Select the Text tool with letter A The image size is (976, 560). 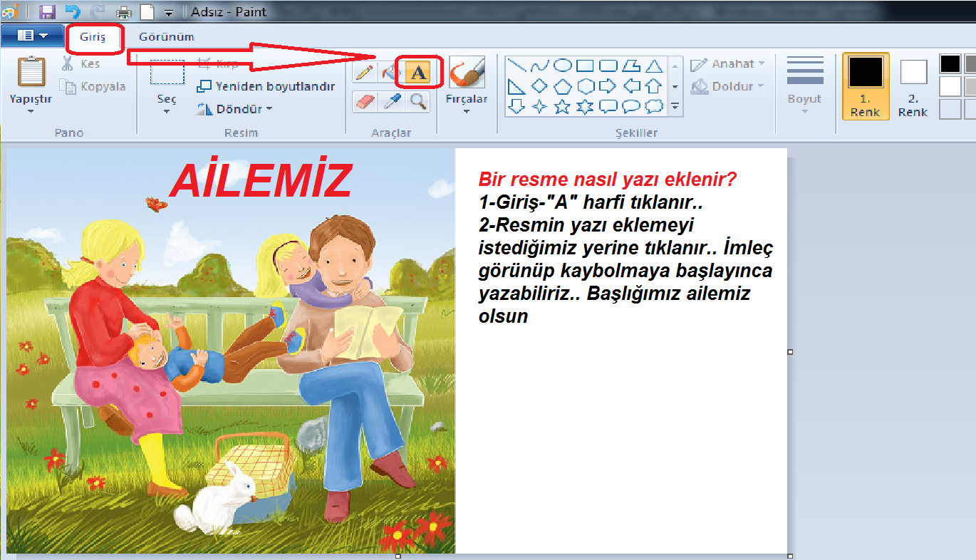point(419,72)
